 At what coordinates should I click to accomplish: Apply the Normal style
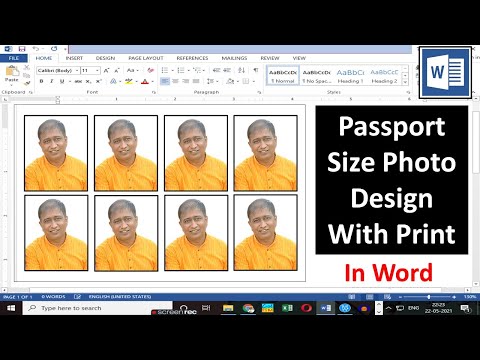[283, 76]
